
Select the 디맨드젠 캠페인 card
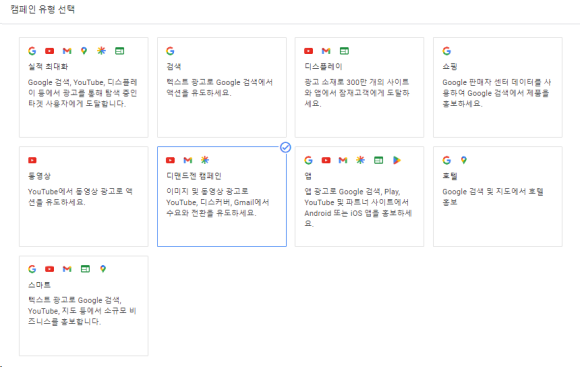pos(222,196)
